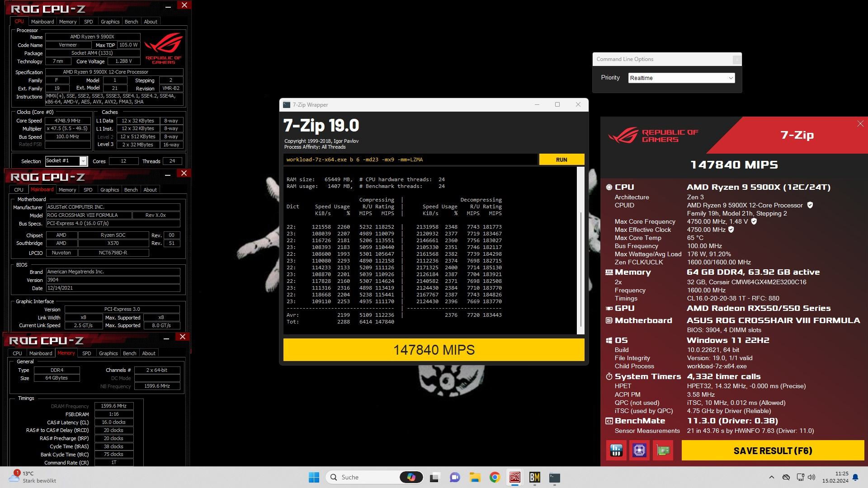Open HWiNFO from the BenchMate result panel
The image size is (868, 488).
coord(616,450)
